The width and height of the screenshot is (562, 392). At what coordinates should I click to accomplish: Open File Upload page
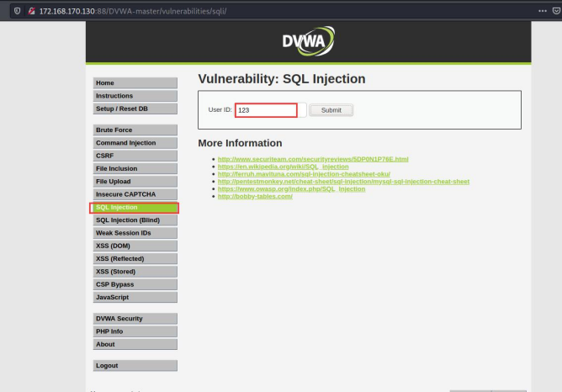click(135, 182)
